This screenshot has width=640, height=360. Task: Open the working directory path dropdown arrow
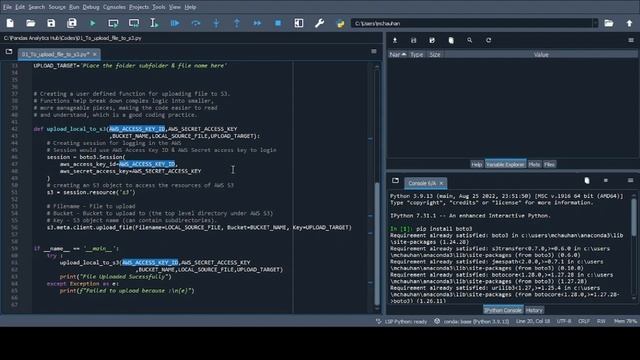pyautogui.click(x=596, y=23)
